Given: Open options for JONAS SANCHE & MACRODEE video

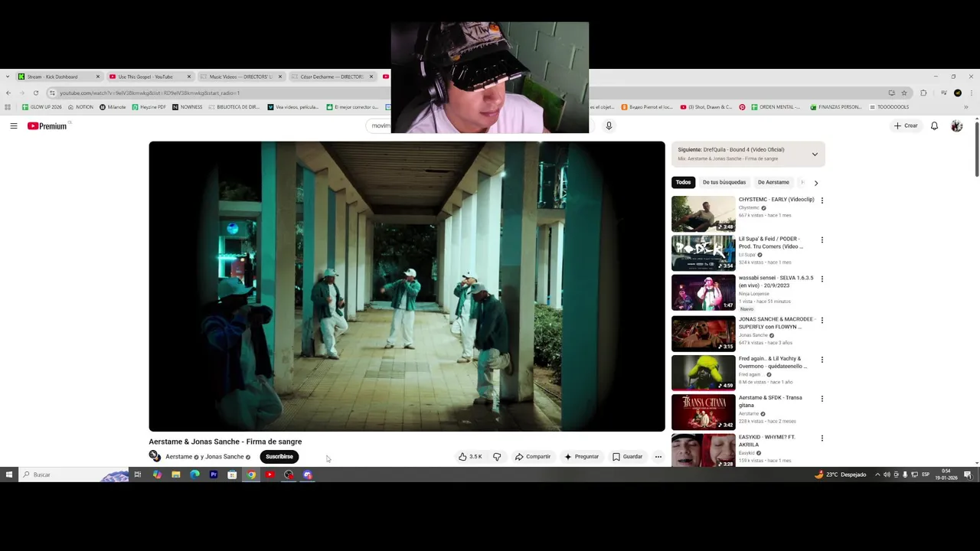Looking at the screenshot, I should tap(822, 320).
